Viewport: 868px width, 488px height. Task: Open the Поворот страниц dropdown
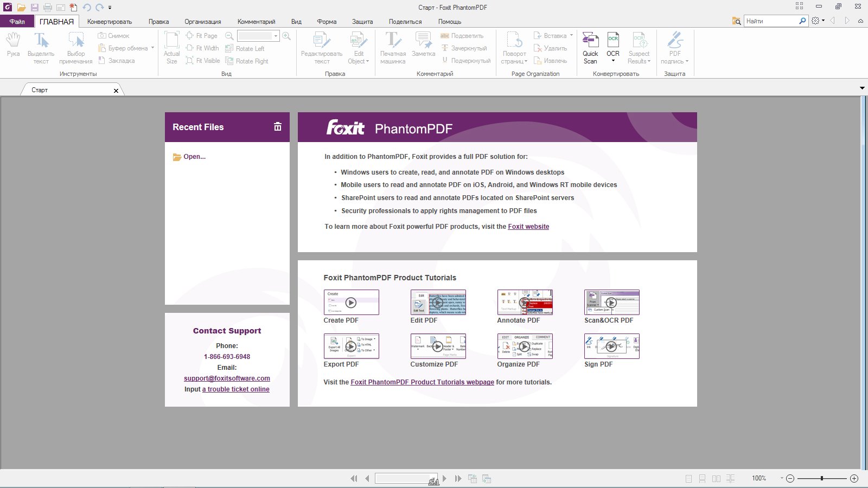(514, 48)
